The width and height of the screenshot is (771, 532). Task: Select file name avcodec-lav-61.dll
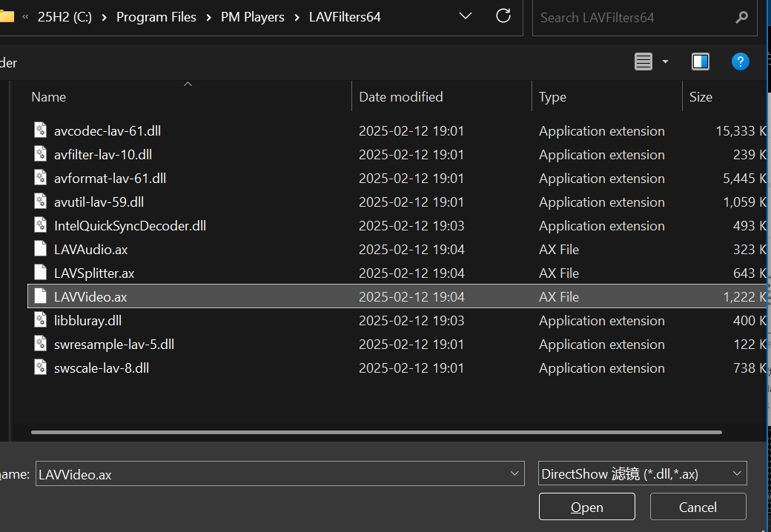107,130
